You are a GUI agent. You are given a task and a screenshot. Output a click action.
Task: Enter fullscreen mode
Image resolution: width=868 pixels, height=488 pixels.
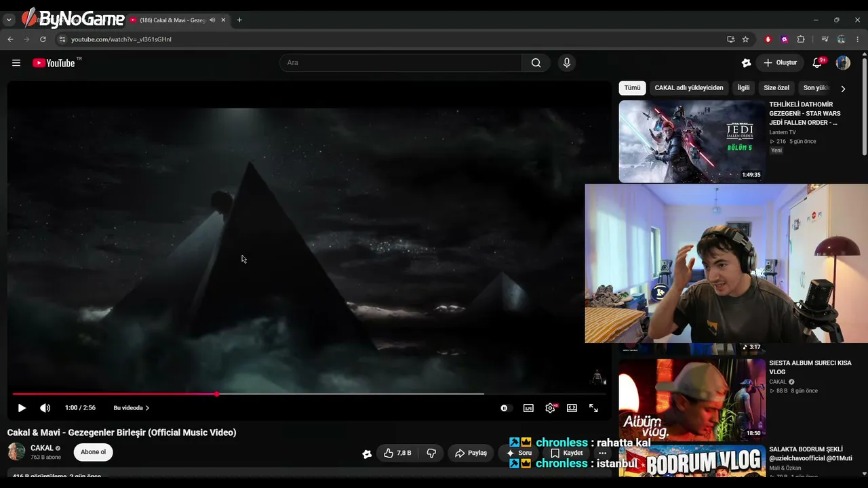(x=593, y=408)
